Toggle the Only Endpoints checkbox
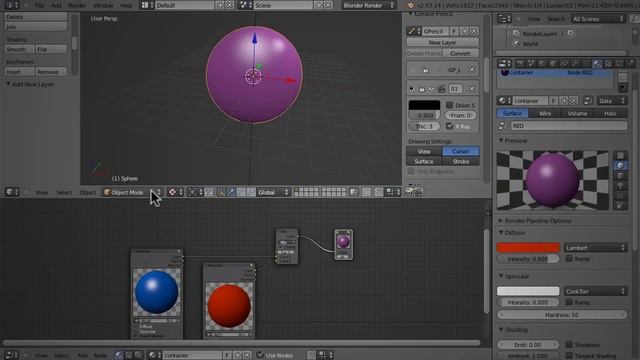The width and height of the screenshot is (640, 360). coord(411,171)
